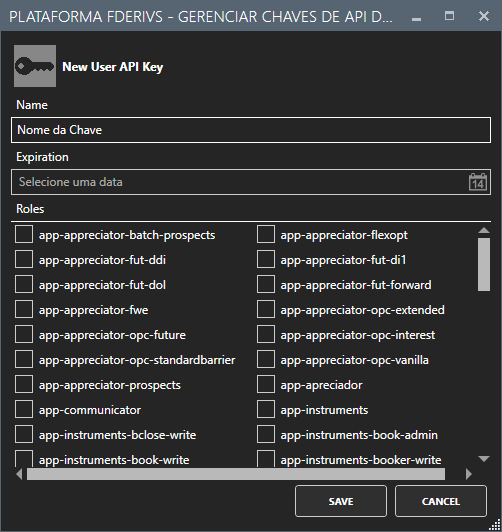The image size is (502, 532).
Task: Save the new API key
Action: point(341,501)
